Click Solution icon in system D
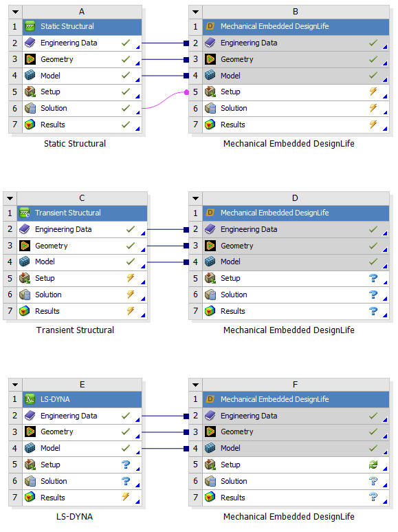The width and height of the screenshot is (398, 532). tap(210, 295)
